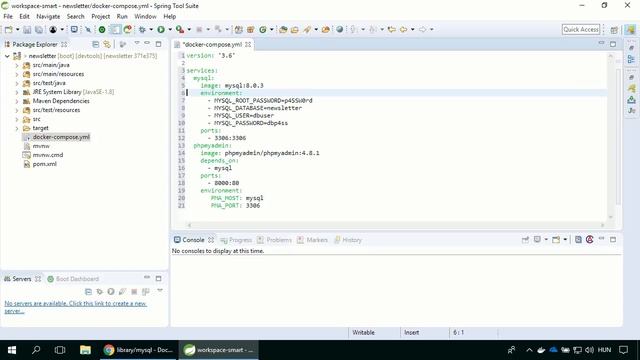The width and height of the screenshot is (640, 360).
Task: Click the editor horizontal scrollbar
Action: tap(396, 225)
